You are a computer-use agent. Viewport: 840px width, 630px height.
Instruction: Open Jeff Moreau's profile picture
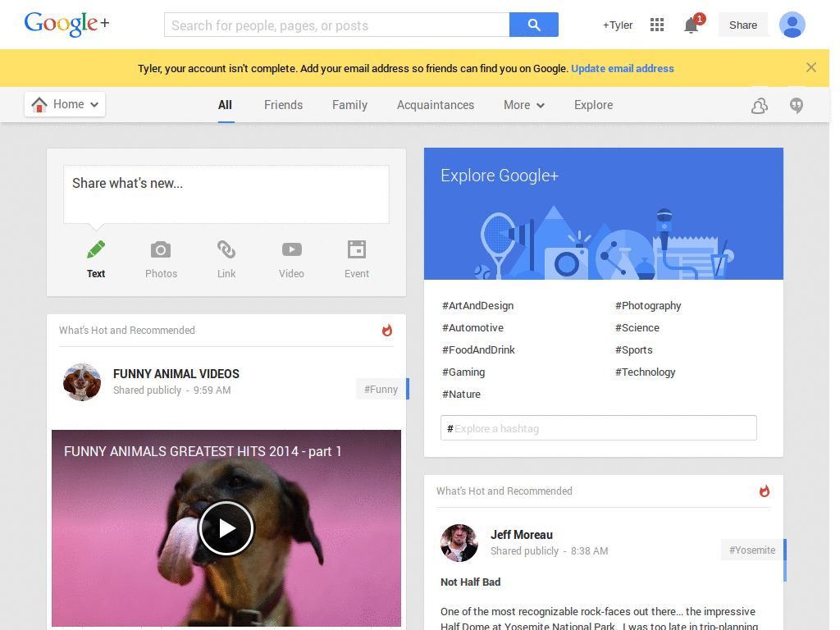tap(459, 543)
